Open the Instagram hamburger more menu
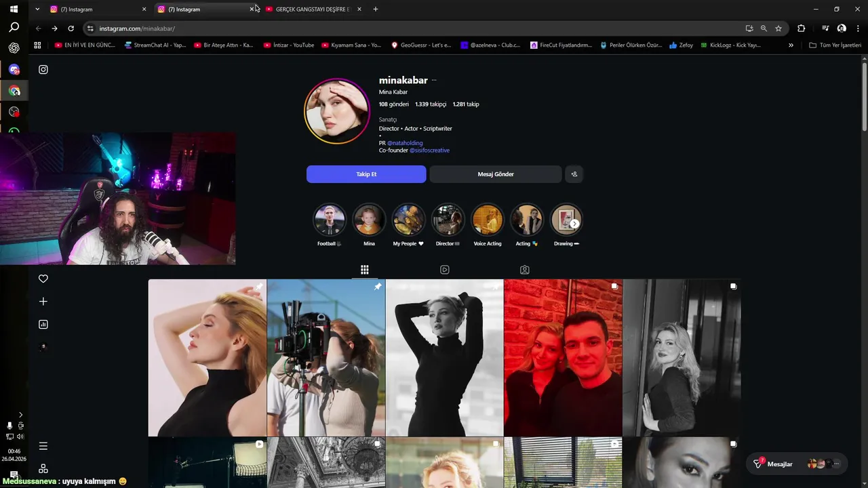Image resolution: width=868 pixels, height=488 pixels. pos(43,446)
